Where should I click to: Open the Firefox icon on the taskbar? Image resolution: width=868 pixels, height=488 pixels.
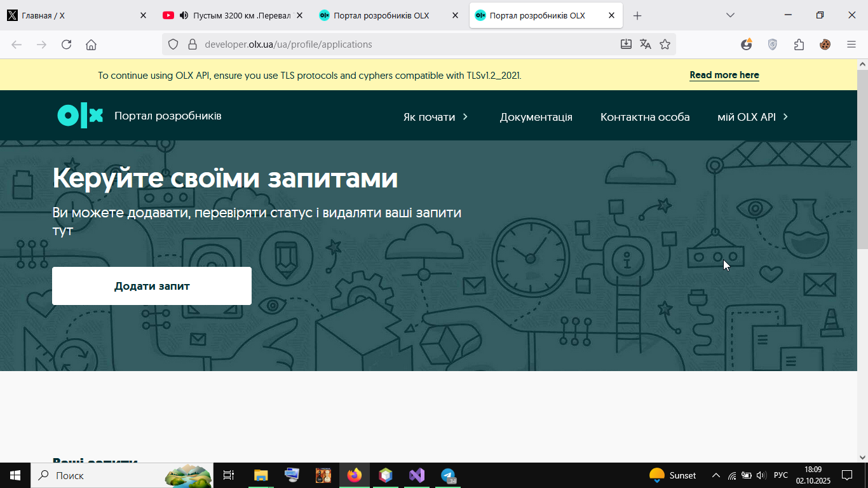[x=354, y=475]
